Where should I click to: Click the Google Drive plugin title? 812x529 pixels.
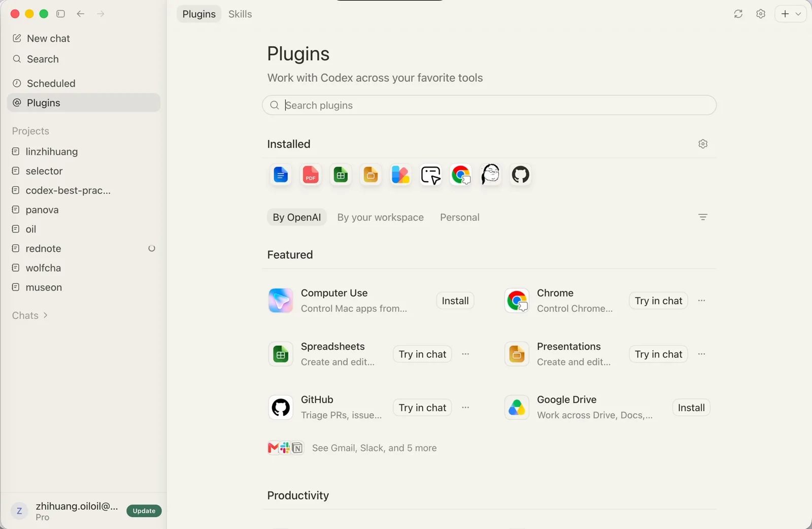pyautogui.click(x=567, y=400)
